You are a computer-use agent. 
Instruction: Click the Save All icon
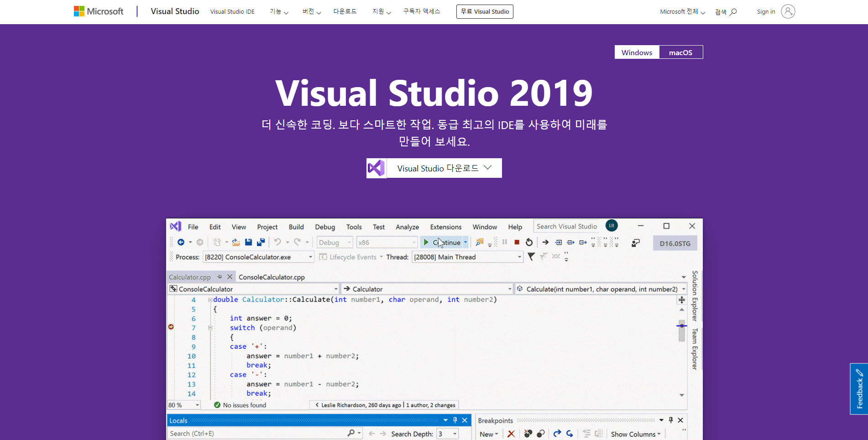[x=261, y=242]
